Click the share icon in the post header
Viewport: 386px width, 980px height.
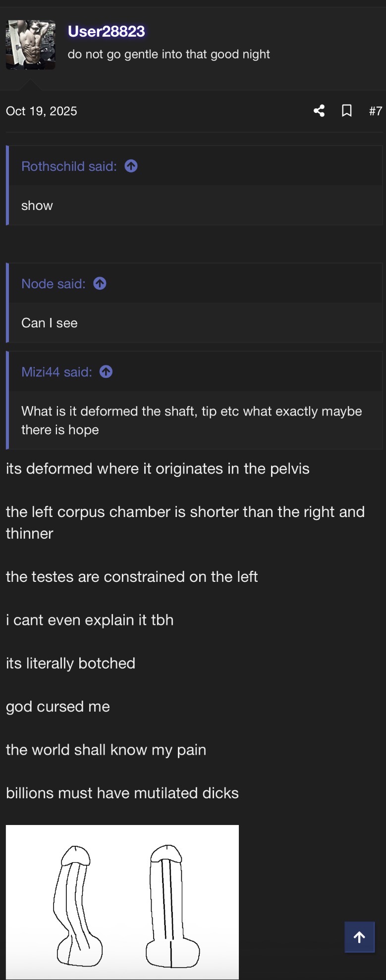pos(319,111)
